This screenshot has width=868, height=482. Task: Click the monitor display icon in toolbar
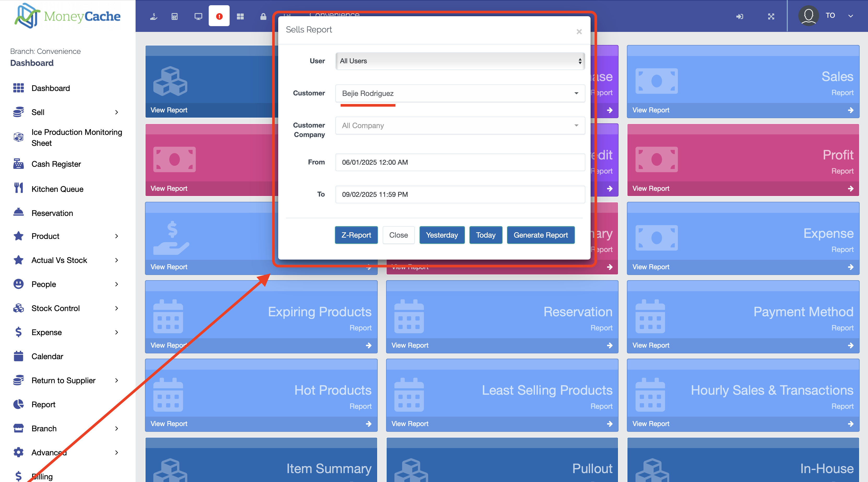tap(198, 16)
